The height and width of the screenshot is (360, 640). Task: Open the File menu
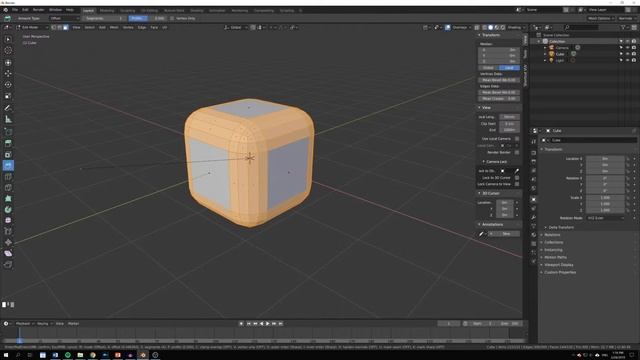pyautogui.click(x=15, y=10)
